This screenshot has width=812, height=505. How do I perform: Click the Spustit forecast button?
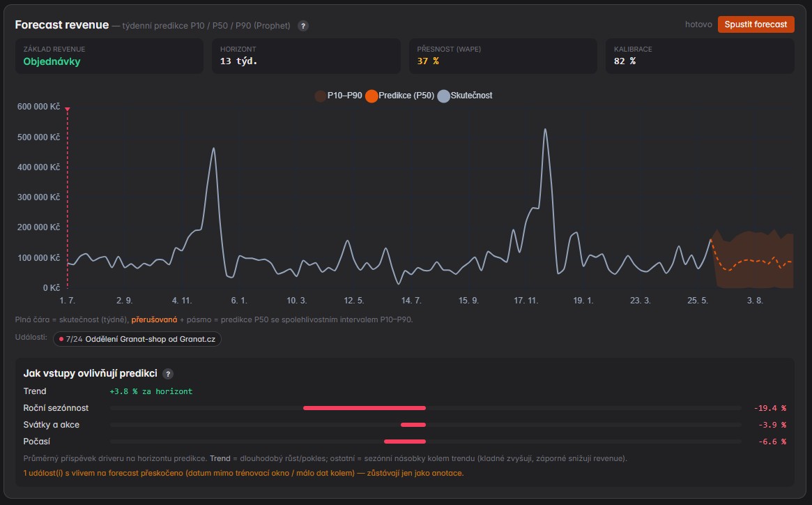(756, 24)
